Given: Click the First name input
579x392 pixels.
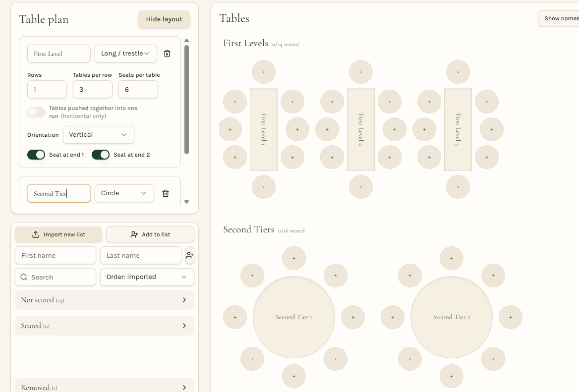Looking at the screenshot, I should click(56, 255).
